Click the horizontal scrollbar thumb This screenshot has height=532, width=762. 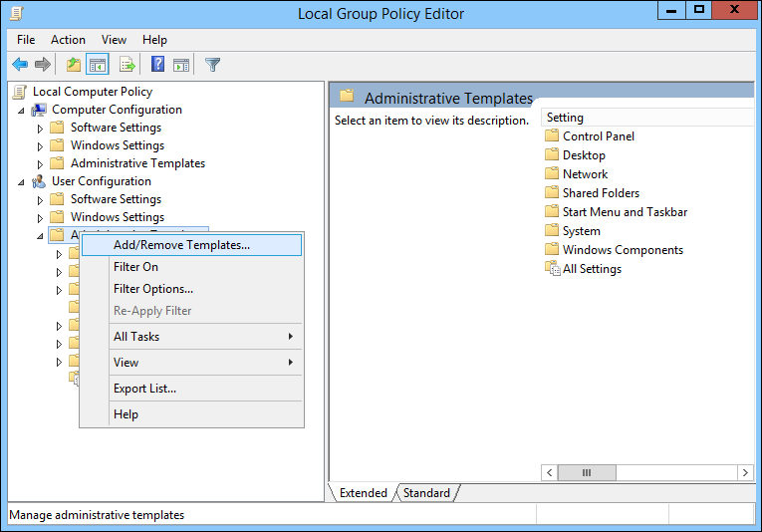click(x=587, y=473)
